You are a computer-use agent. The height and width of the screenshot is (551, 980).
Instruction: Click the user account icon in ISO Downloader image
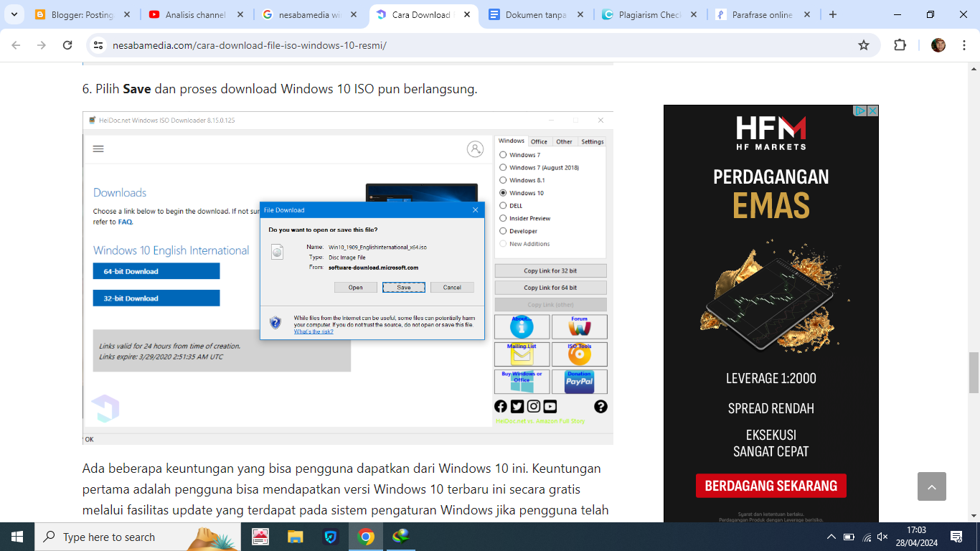pos(475,149)
